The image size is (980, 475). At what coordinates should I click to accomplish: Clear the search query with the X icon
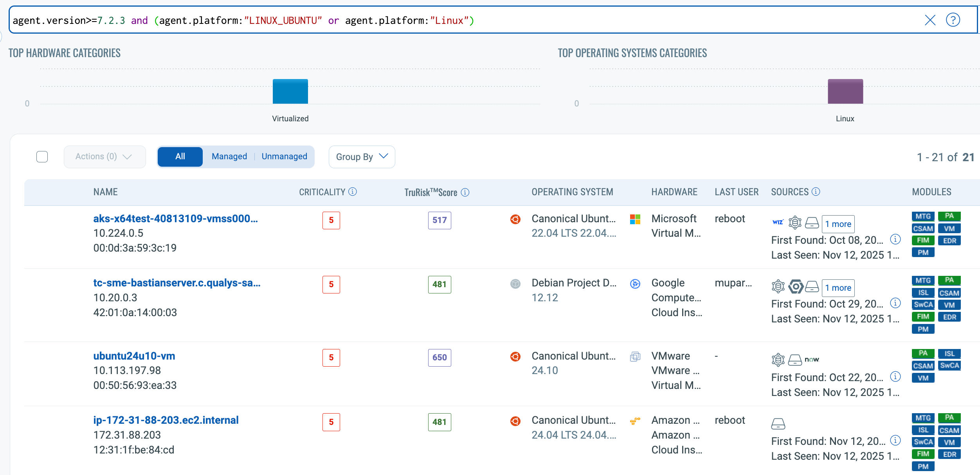point(930,20)
